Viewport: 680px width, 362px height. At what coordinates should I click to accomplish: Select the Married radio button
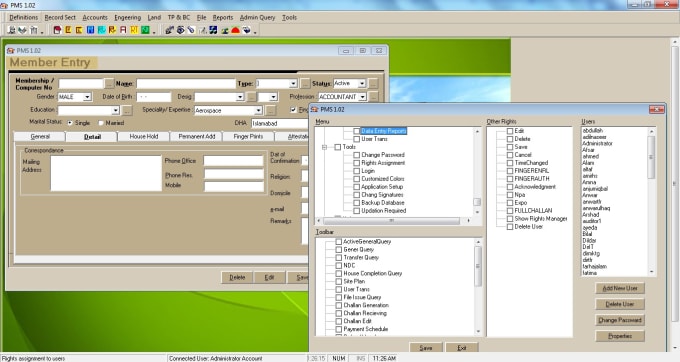pos(101,123)
